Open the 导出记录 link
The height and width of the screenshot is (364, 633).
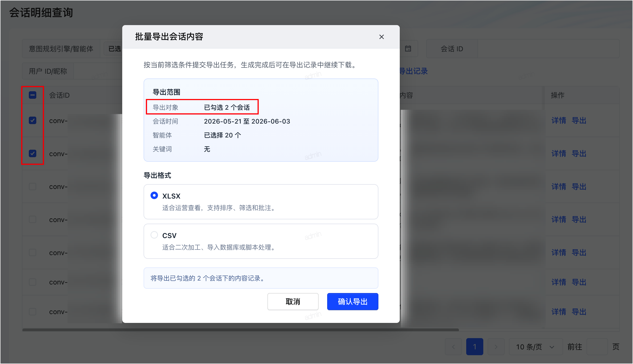[x=413, y=71]
